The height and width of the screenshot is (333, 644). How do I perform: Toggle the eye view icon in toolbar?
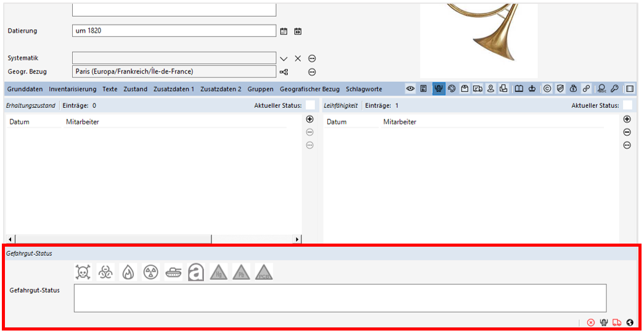[x=410, y=89]
